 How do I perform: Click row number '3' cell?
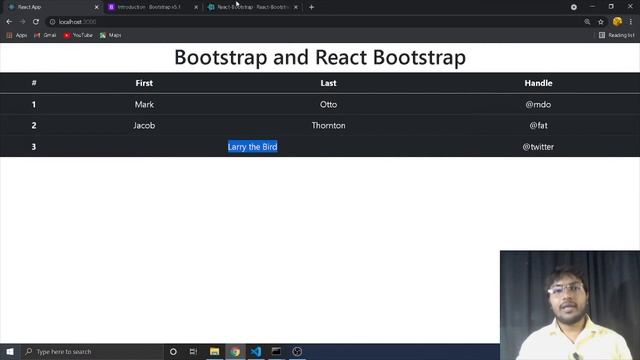[34, 147]
